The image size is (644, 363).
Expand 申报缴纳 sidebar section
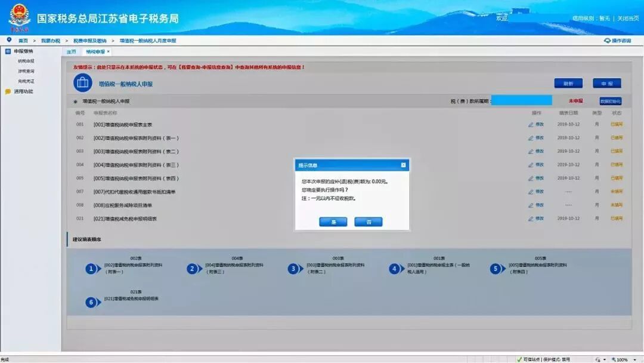tap(23, 51)
